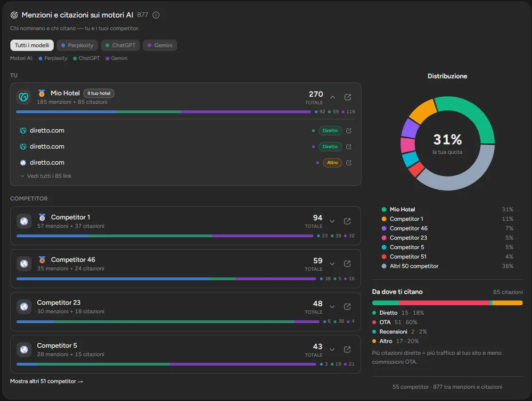
Task: Click '55 competitor · 877 tra menzioni' footer
Action: point(448,387)
